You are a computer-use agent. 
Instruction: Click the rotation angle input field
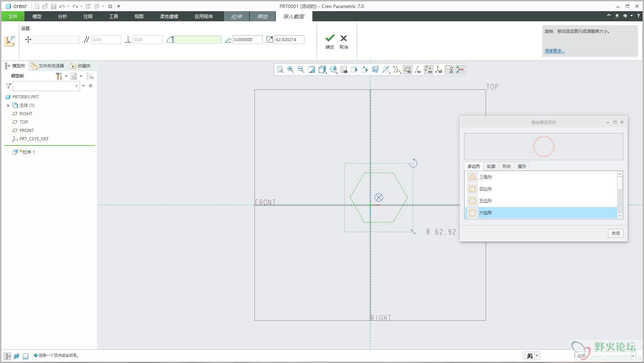[248, 39]
